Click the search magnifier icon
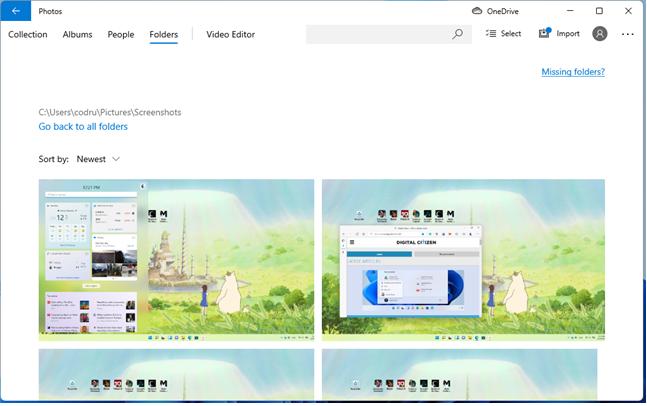Screen dimensions: 647x406 click(457, 34)
